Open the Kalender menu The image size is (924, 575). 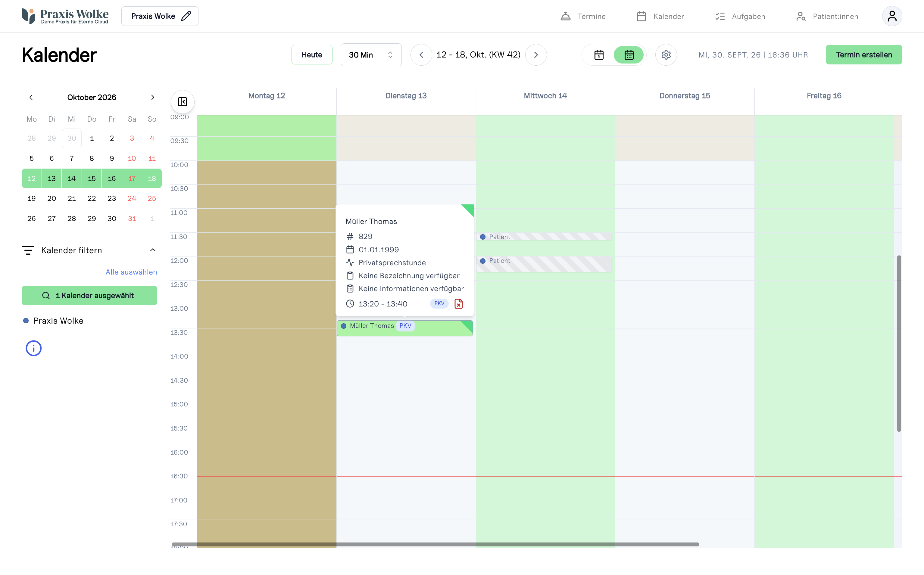[660, 16]
